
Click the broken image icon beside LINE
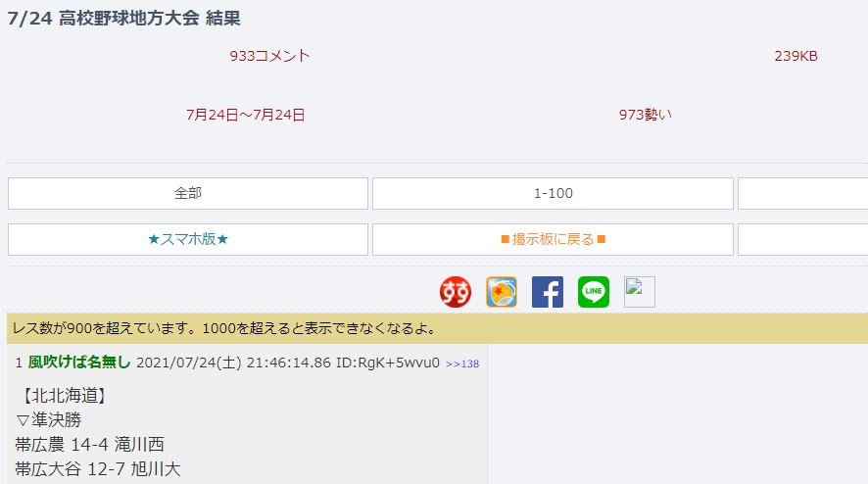pyautogui.click(x=640, y=292)
